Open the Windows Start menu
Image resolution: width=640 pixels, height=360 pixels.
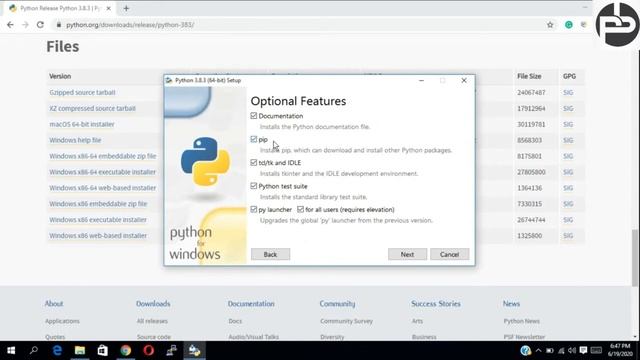click(11, 350)
